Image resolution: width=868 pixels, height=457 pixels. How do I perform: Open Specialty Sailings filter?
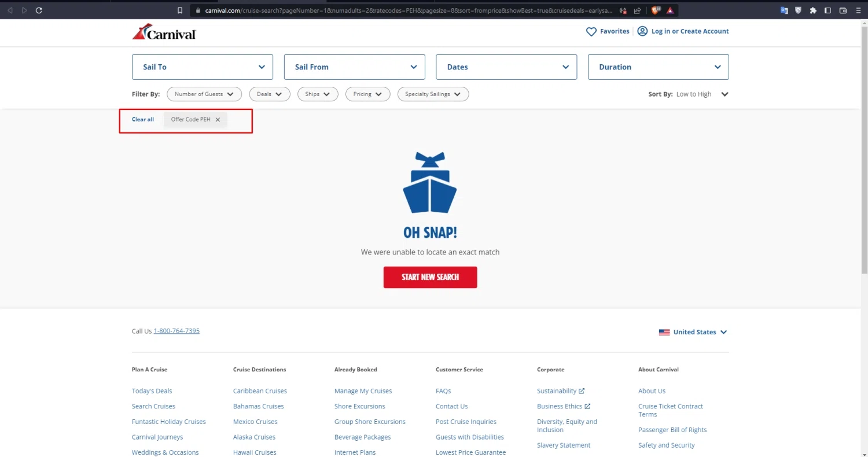[433, 94]
